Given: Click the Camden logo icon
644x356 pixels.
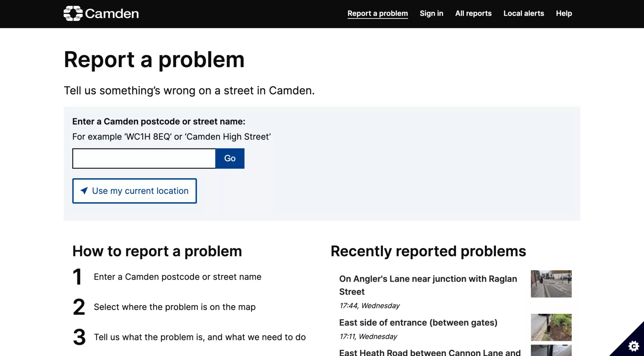Looking at the screenshot, I should pyautogui.click(x=73, y=13).
